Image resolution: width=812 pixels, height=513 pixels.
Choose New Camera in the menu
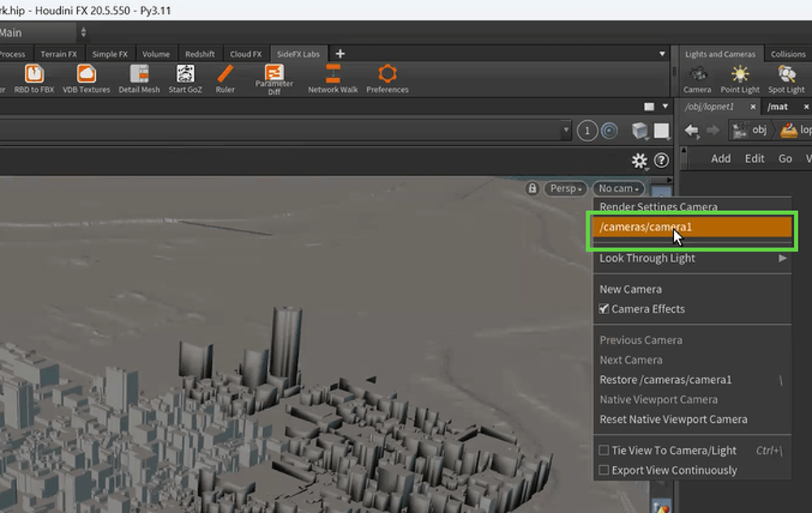coord(630,289)
